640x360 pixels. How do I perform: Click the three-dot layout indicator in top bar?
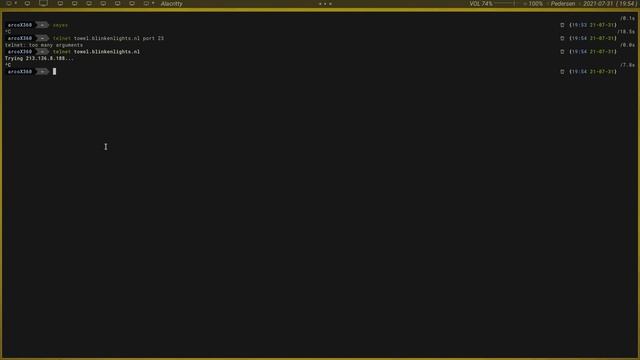point(325,4)
